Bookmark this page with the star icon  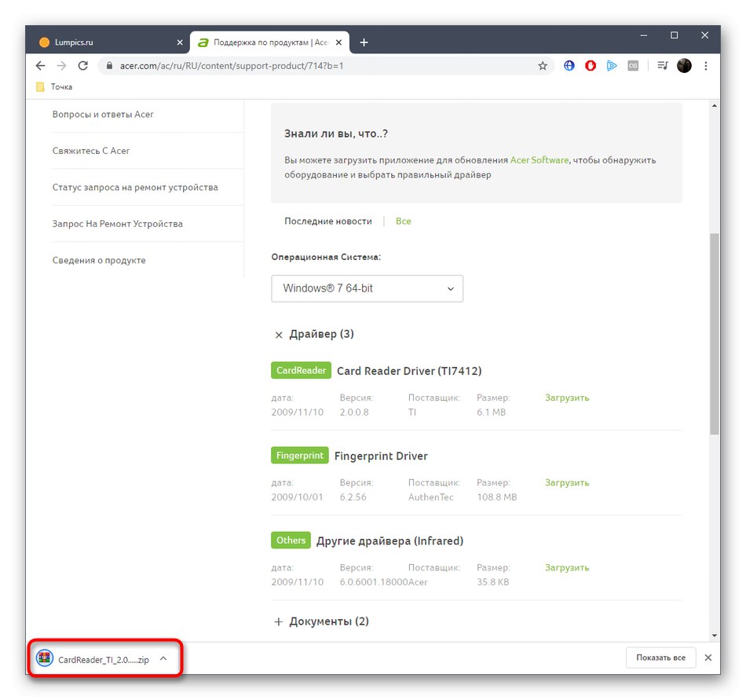543,66
